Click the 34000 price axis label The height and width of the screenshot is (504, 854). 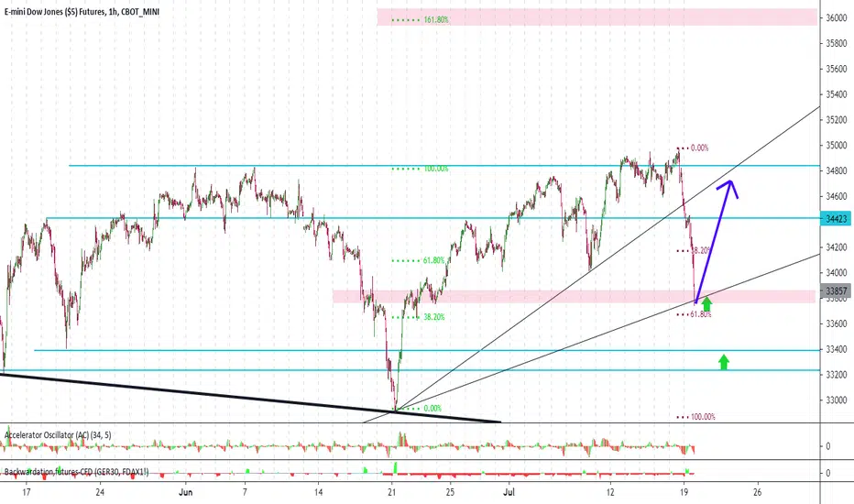[836, 272]
